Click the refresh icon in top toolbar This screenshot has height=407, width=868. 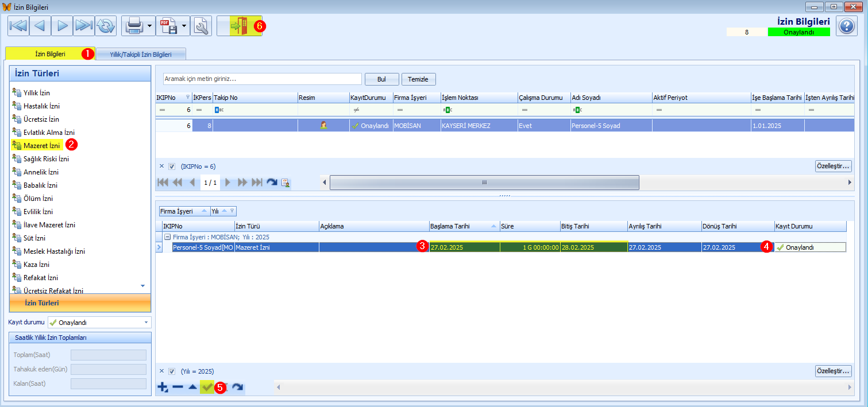106,26
